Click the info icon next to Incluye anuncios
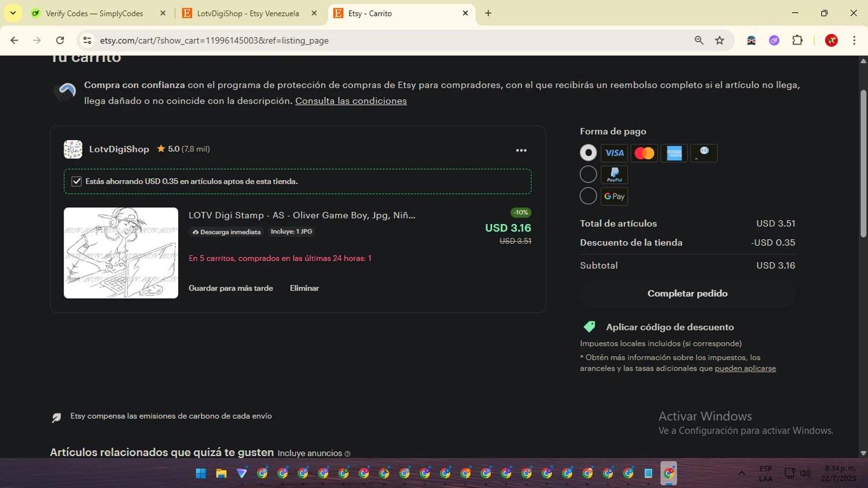This screenshot has height=488, width=868. click(x=347, y=454)
